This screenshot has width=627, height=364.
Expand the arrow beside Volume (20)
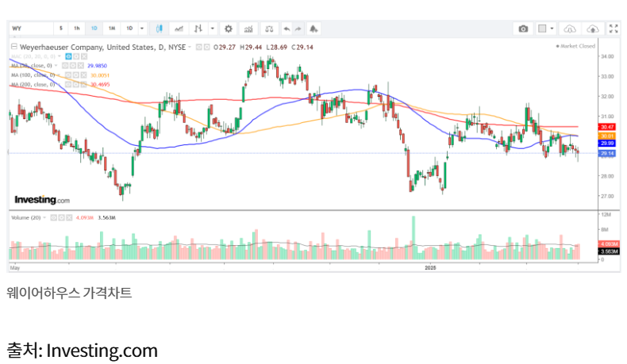click(44, 218)
